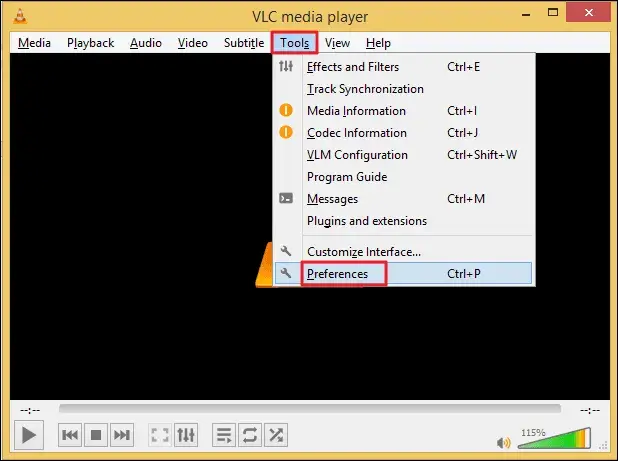
Task: Skip to previous media track
Action: (x=70, y=435)
